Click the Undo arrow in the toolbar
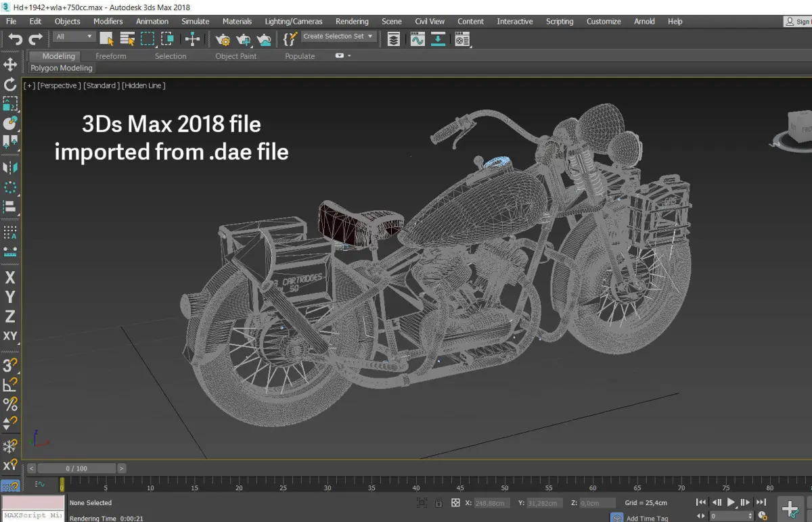812x522 pixels. 16,39
